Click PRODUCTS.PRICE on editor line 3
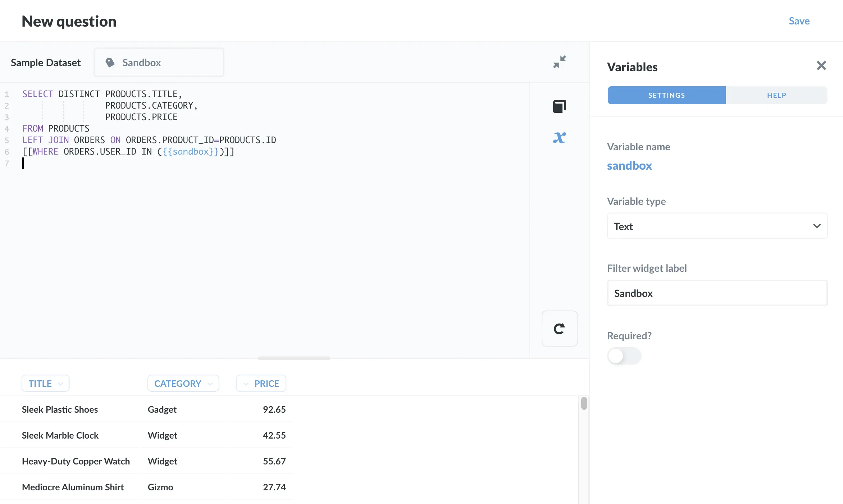Screen dimensions: 843x504 tap(141, 117)
